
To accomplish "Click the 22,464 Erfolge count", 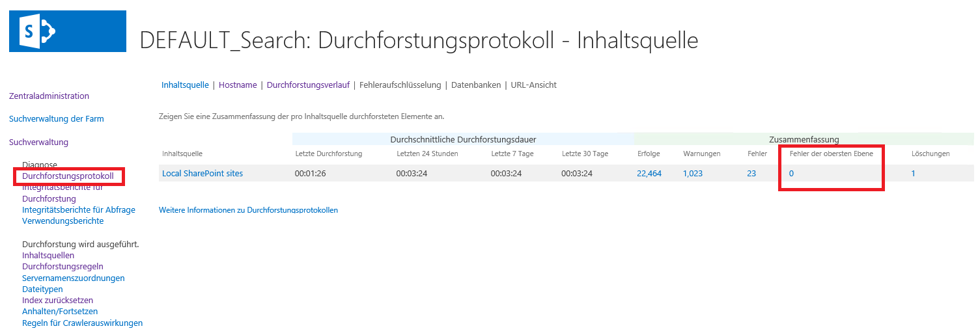I will pyautogui.click(x=649, y=174).
